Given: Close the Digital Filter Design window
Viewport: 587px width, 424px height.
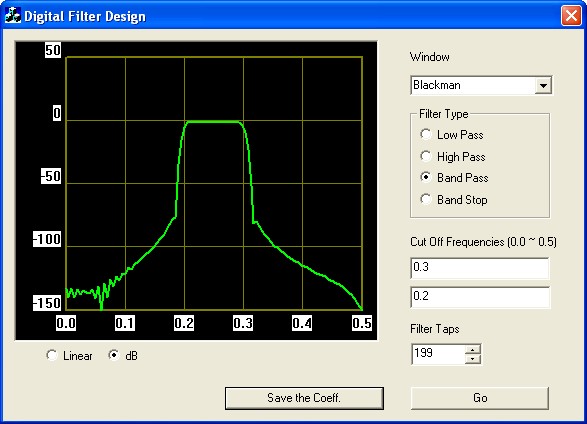Looking at the screenshot, I should tap(571, 16).
